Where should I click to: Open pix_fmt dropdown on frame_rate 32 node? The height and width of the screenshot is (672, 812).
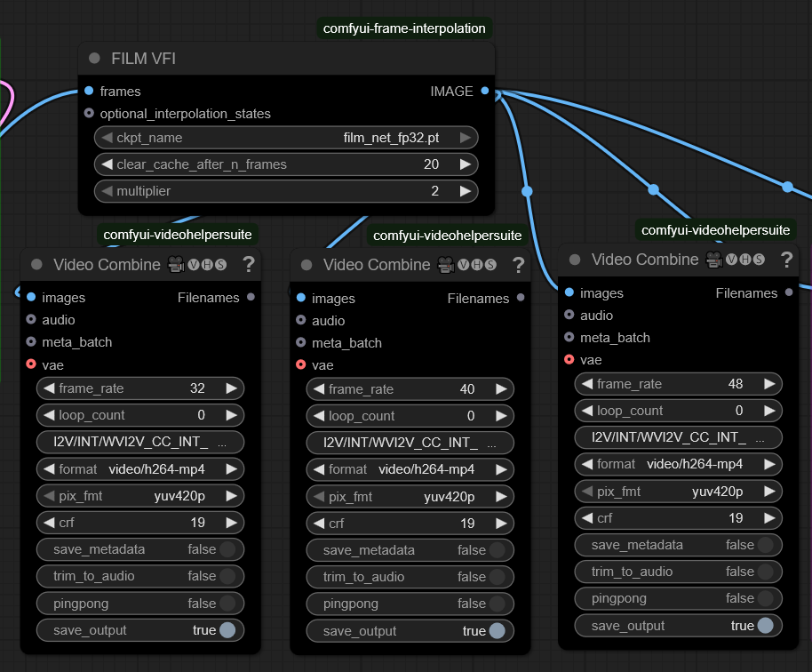tap(139, 496)
